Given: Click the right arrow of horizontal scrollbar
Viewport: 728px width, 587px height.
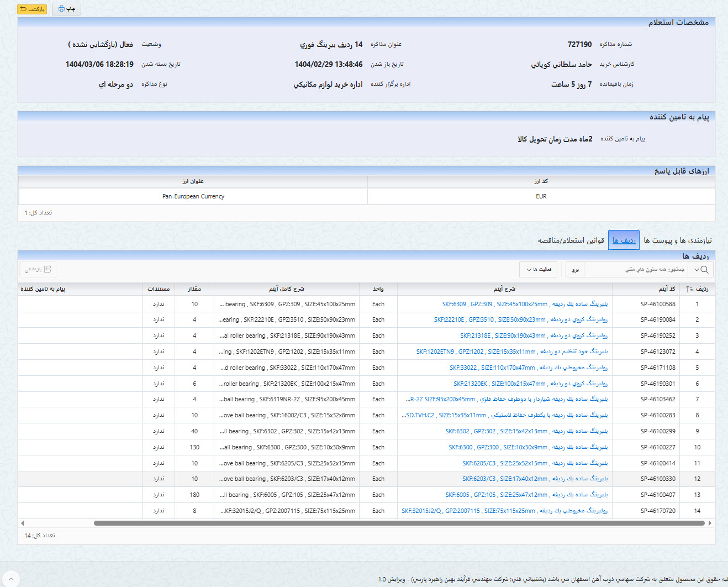Looking at the screenshot, I should click(710, 523).
